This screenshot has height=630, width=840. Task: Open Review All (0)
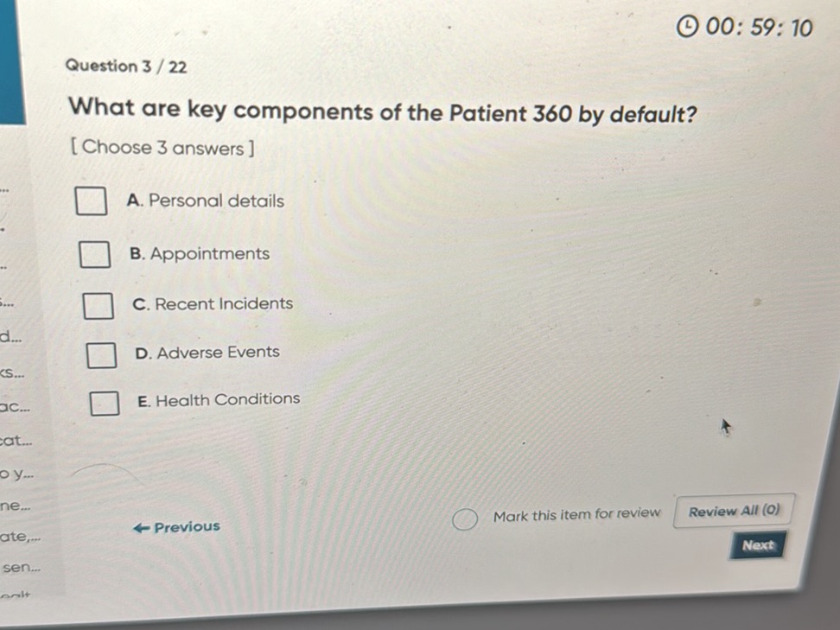click(734, 511)
